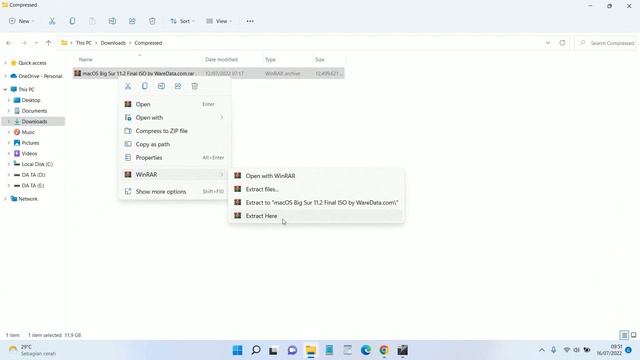Screen dimensions: 640x360
Task: Open the View dropdown
Action: tap(219, 21)
